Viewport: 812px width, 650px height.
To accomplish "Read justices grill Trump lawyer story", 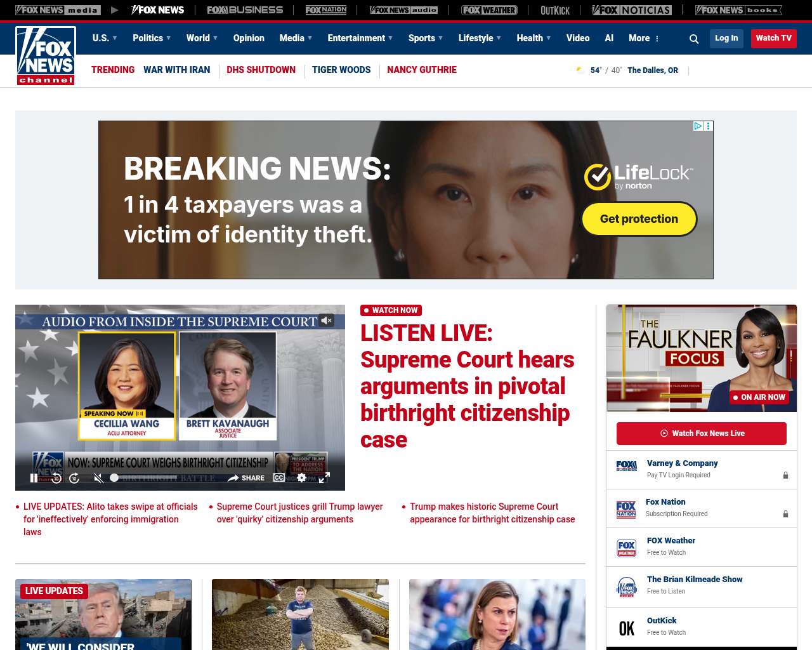I will click(299, 513).
